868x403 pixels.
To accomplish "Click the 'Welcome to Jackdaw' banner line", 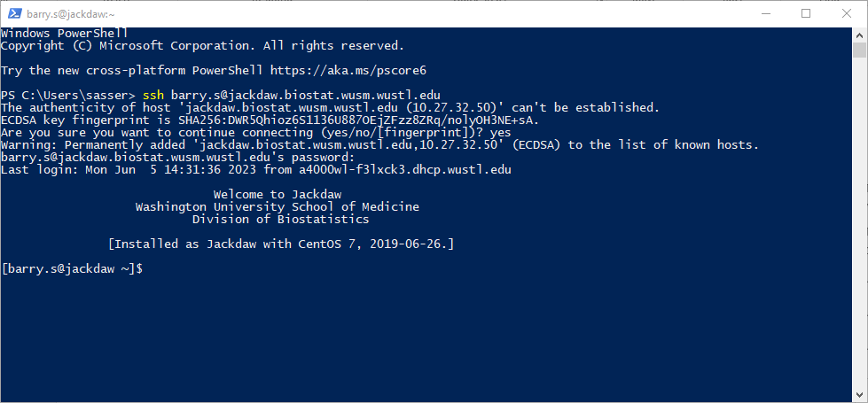I will pyautogui.click(x=278, y=195).
